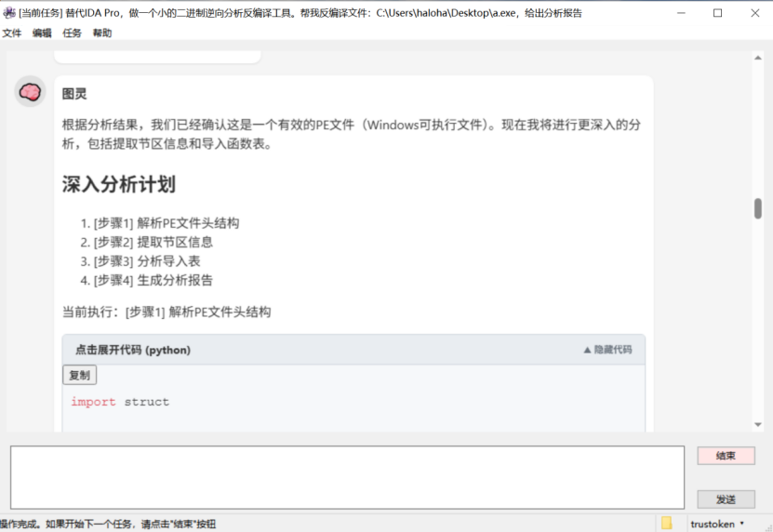Click the 操作完成 status bar message
Image resolution: width=773 pixels, height=532 pixels.
tap(108, 525)
